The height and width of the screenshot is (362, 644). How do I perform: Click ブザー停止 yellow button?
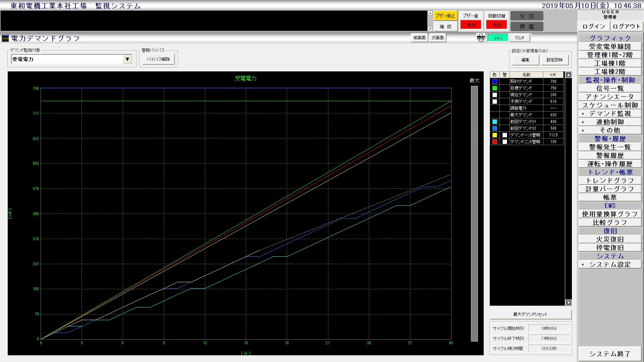[445, 16]
